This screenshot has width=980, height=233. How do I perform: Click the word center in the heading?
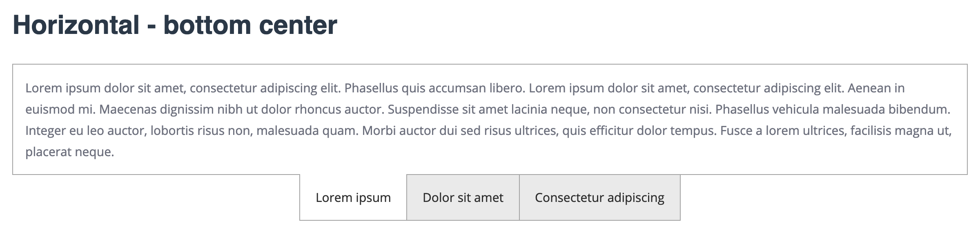tap(298, 25)
